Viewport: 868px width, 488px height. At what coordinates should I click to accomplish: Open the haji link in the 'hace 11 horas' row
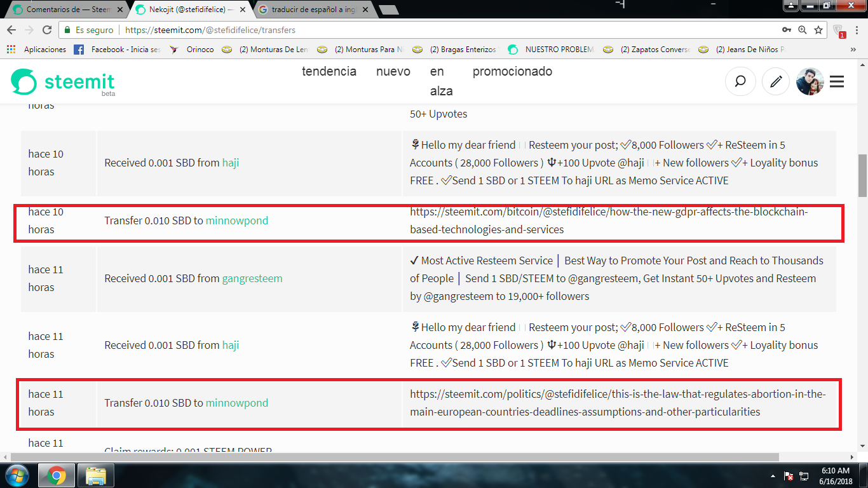coord(231,345)
